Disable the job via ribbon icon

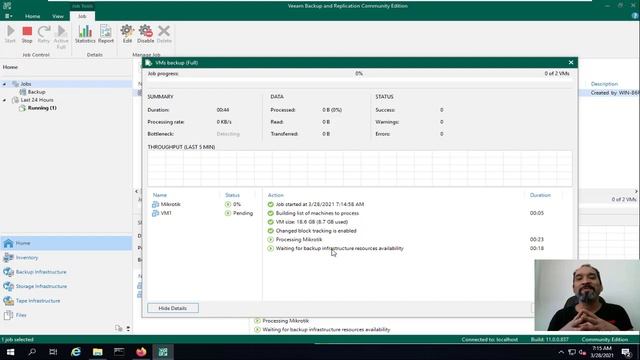click(x=145, y=33)
